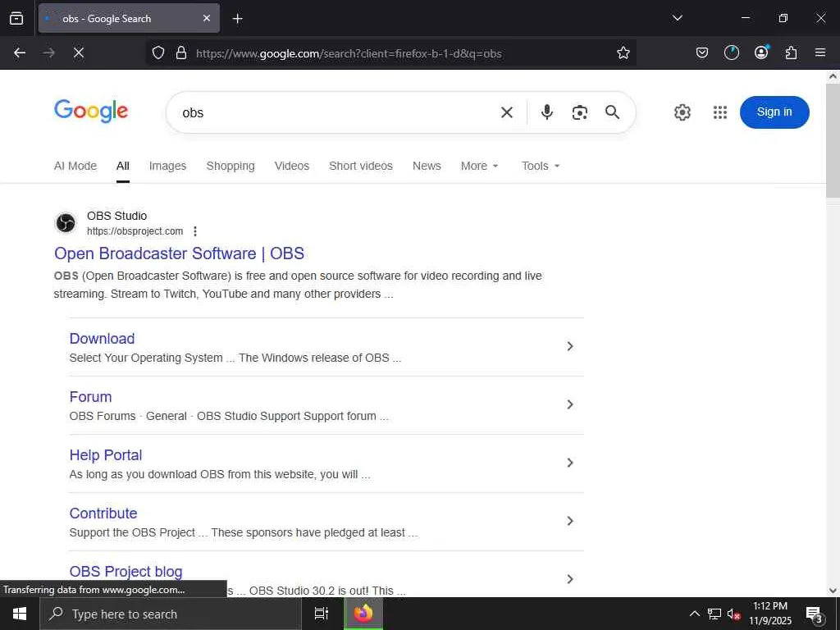Image resolution: width=840 pixels, height=630 pixels.
Task: Start voice search with the microphone
Action: tap(547, 112)
